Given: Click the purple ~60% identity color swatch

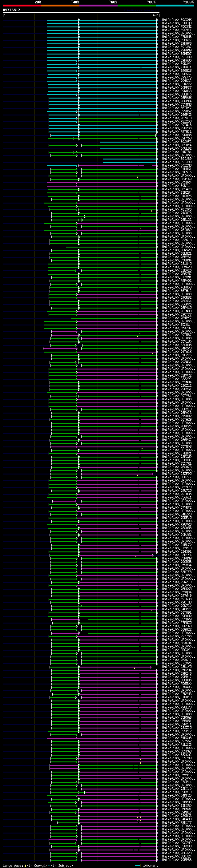Looking at the screenshot, I should coord(99,6).
